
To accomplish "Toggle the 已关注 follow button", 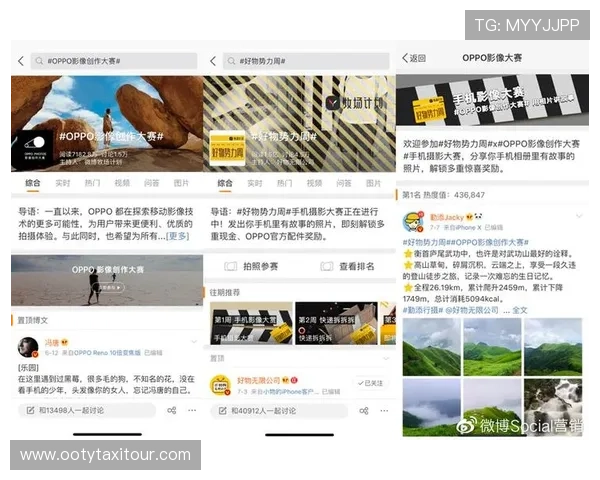I will click(x=370, y=383).
